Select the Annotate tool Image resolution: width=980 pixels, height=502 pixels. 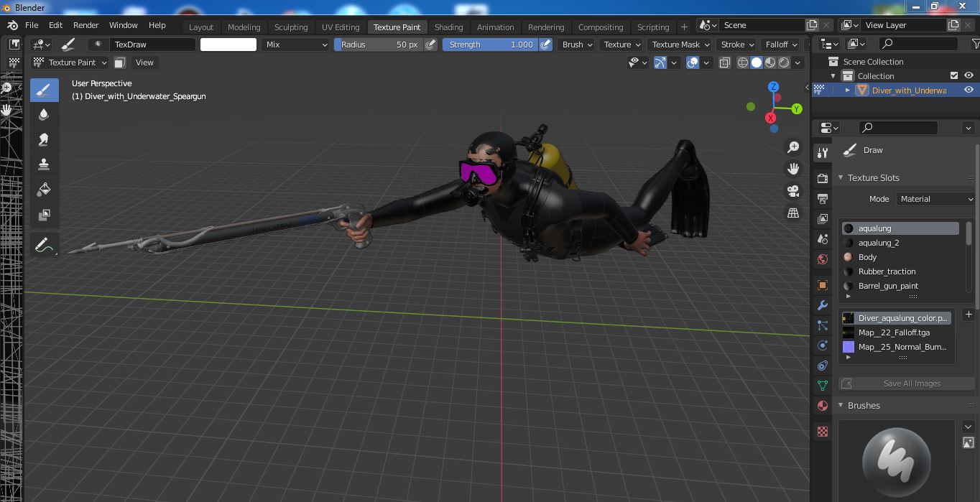(x=44, y=246)
